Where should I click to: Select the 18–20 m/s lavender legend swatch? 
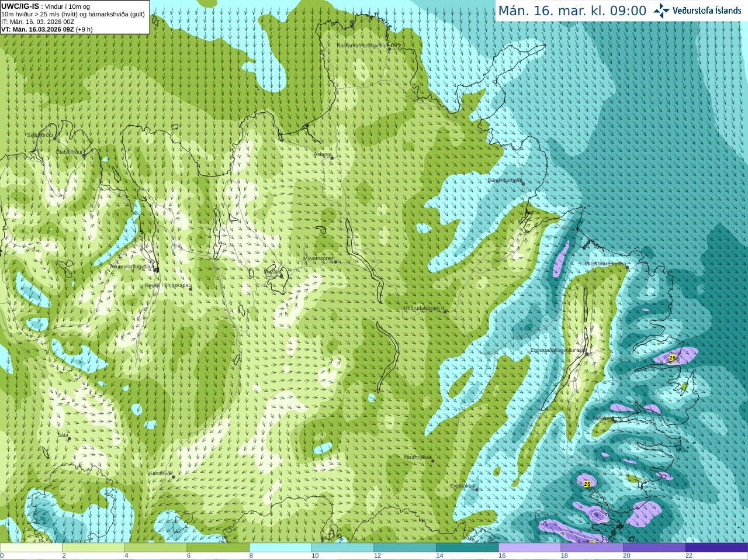pos(592,548)
